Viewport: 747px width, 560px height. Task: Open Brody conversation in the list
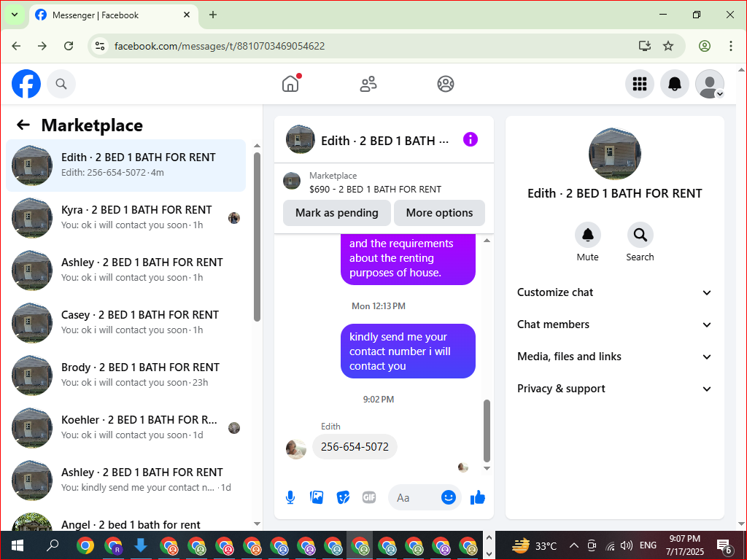pos(125,376)
